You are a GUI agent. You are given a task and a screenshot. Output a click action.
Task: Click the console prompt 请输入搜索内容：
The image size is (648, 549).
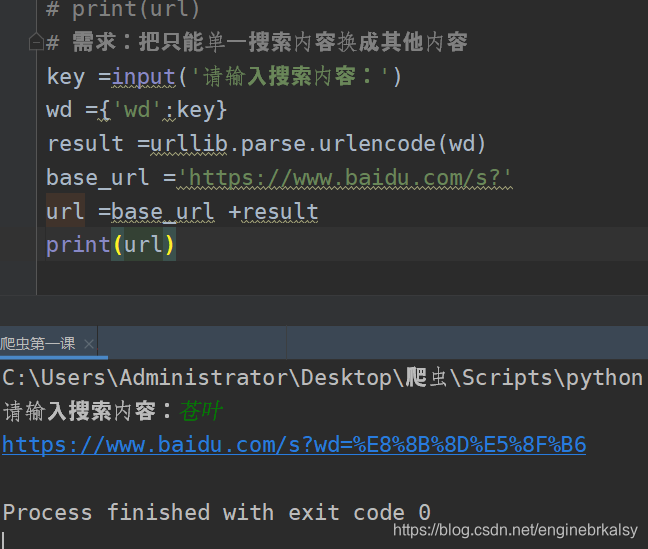click(x=88, y=411)
